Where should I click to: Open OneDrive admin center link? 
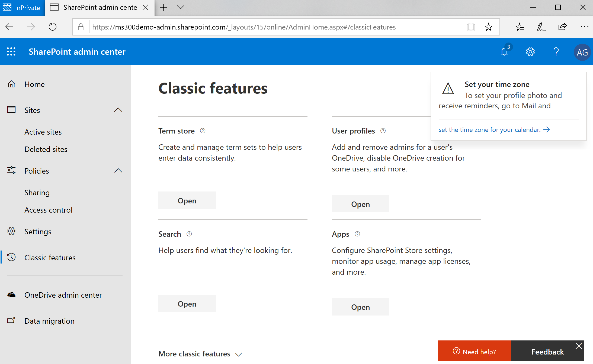[x=63, y=295]
